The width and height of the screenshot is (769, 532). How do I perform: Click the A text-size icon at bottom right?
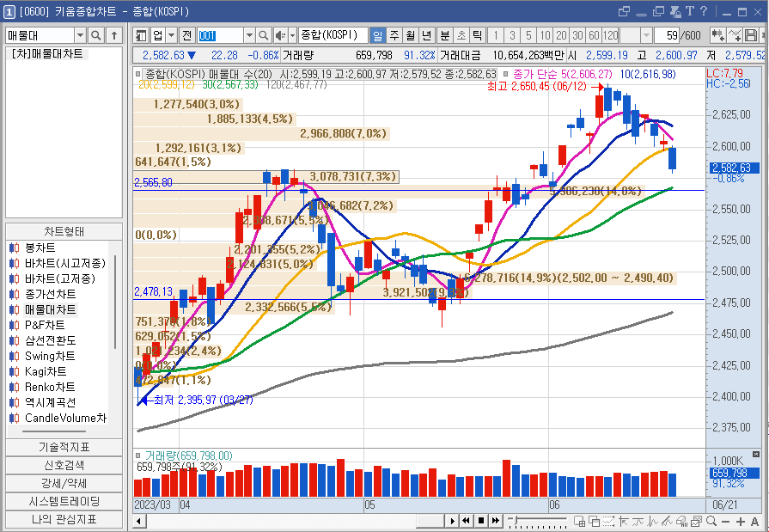coord(754,522)
